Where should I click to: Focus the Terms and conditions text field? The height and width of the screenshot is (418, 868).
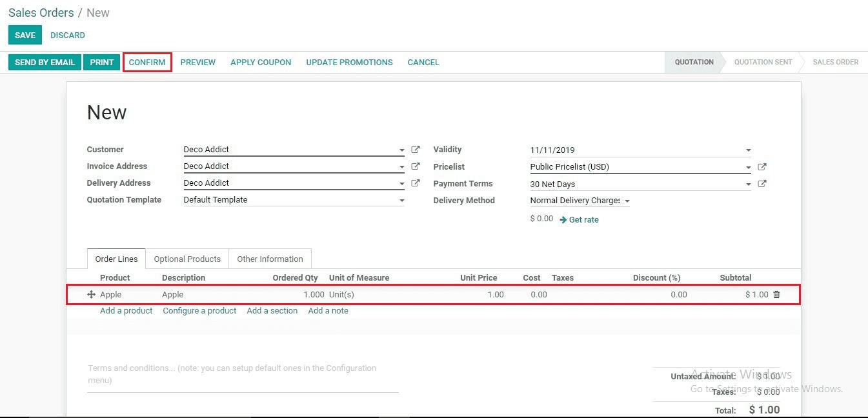243,375
